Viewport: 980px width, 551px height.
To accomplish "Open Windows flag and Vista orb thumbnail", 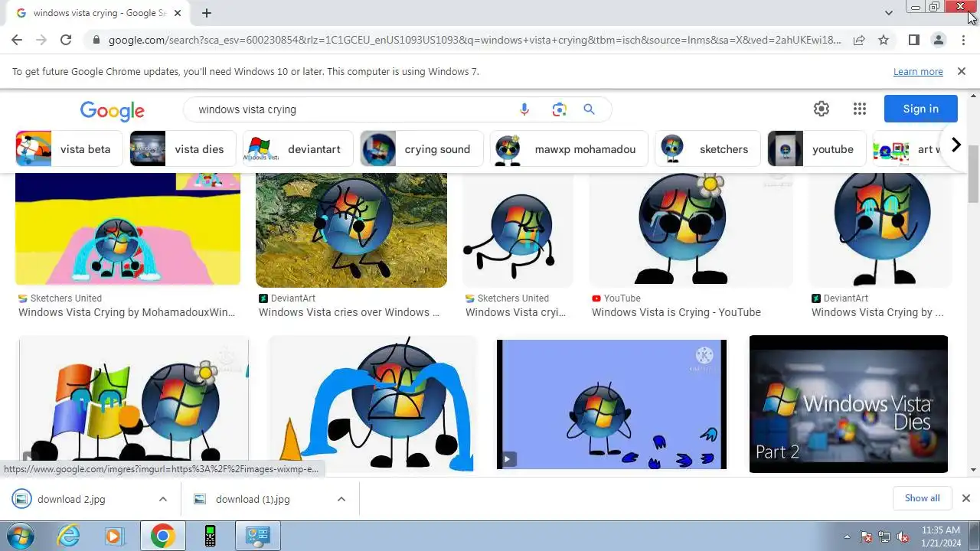I will click(133, 401).
